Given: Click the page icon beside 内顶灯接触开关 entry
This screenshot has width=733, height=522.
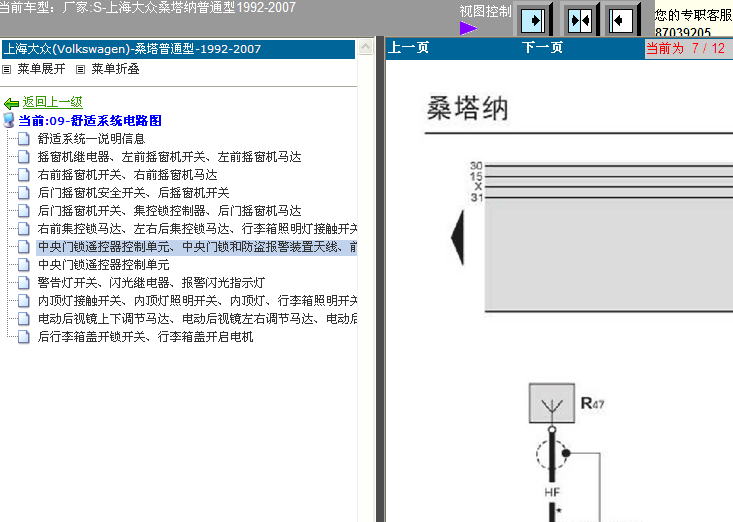Looking at the screenshot, I should 24,301.
